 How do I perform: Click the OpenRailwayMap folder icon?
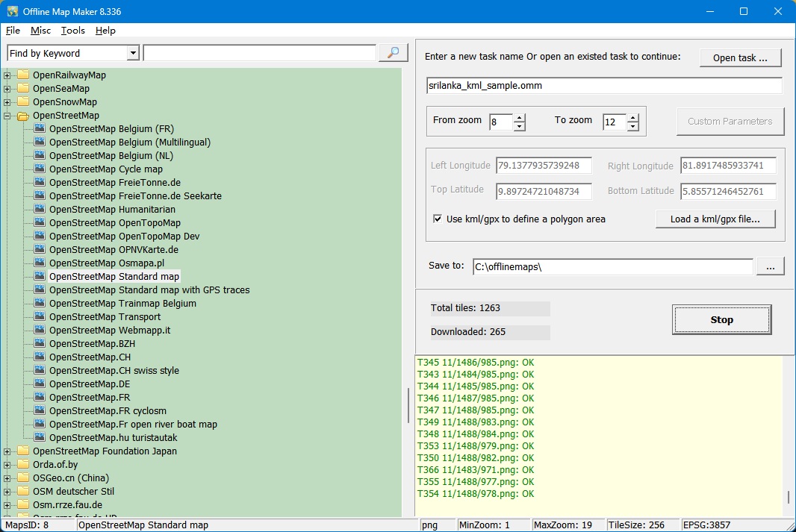point(23,75)
